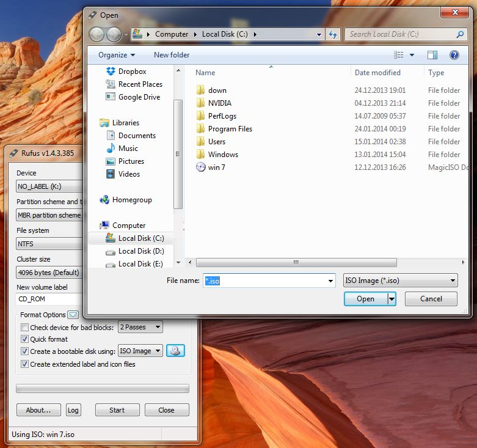Click the Back navigation arrow
Screen dimensions: 477x448
pos(96,34)
